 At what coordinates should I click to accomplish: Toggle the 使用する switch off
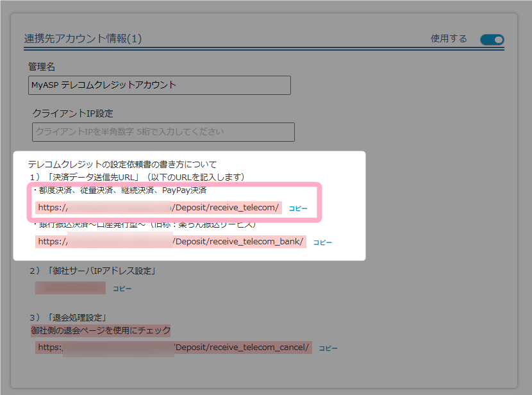(492, 40)
